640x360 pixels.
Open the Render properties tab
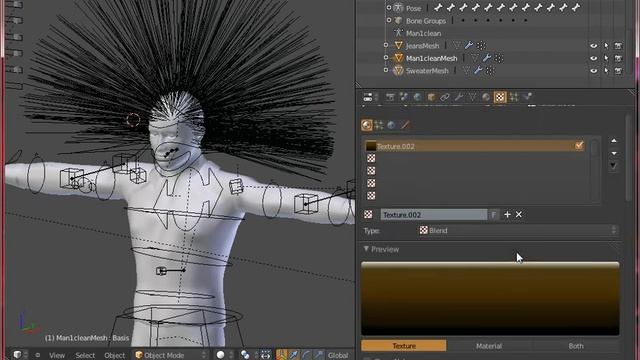pos(390,97)
